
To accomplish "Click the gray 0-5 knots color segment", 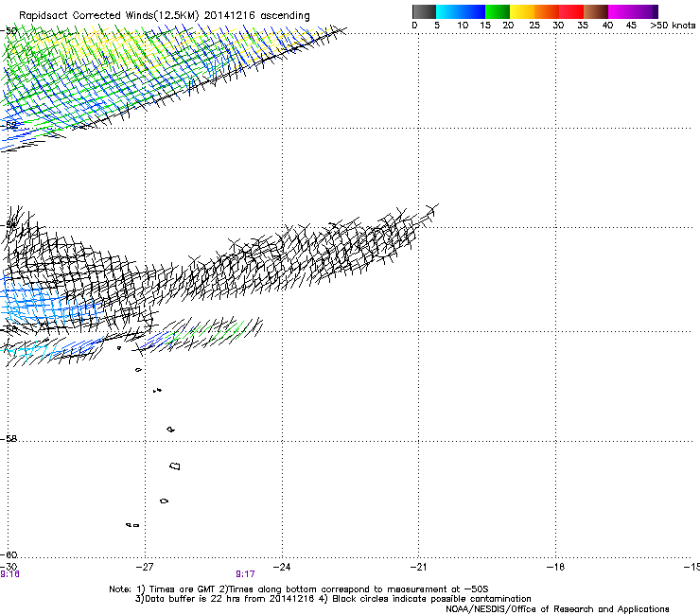I will point(424,11).
